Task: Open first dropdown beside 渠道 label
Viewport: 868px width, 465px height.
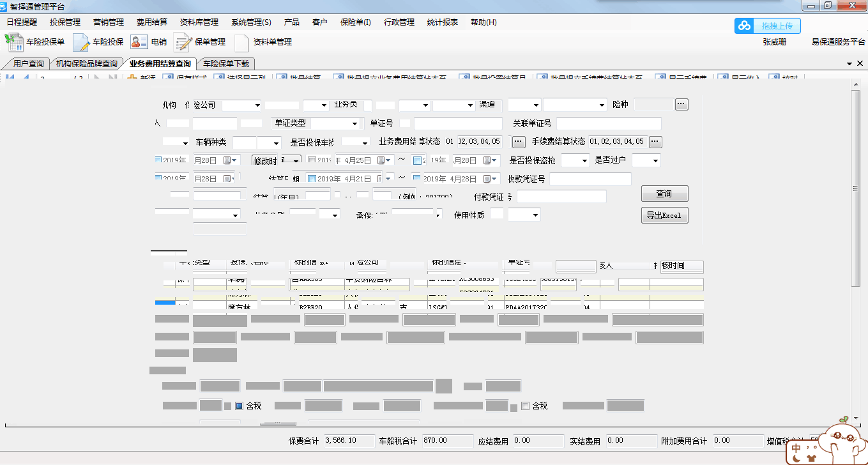Action: 535,105
